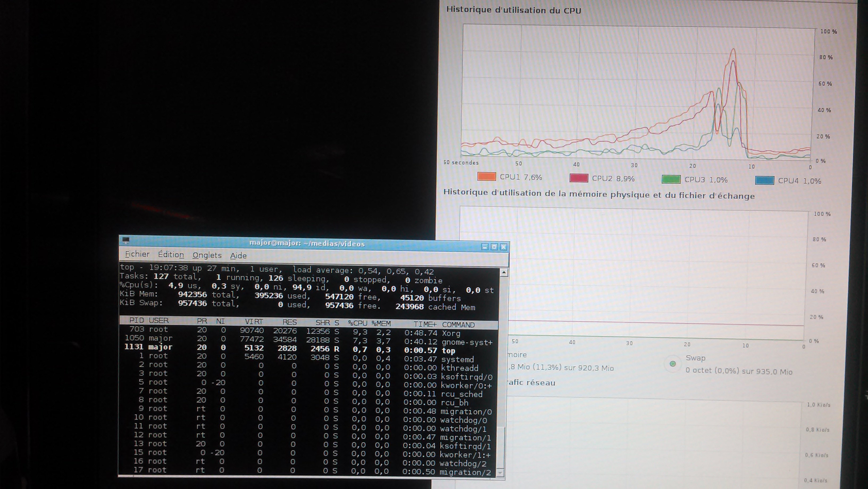Viewport: 868px width, 489px height.
Task: Select the ksoftirqd/0 process row
Action: [x=308, y=375]
